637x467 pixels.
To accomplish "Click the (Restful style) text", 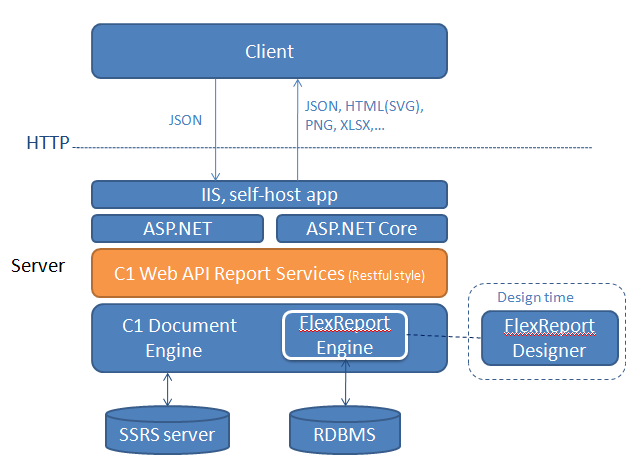I will coord(386,275).
